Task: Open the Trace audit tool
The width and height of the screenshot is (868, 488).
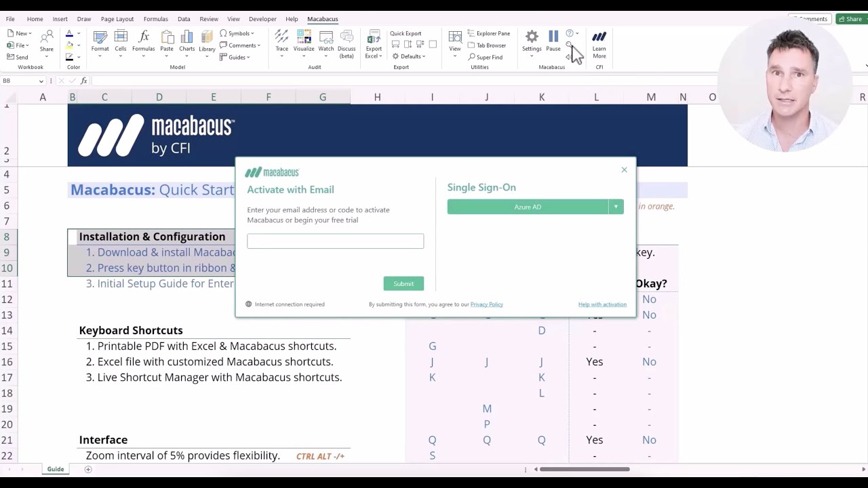Action: (281, 41)
